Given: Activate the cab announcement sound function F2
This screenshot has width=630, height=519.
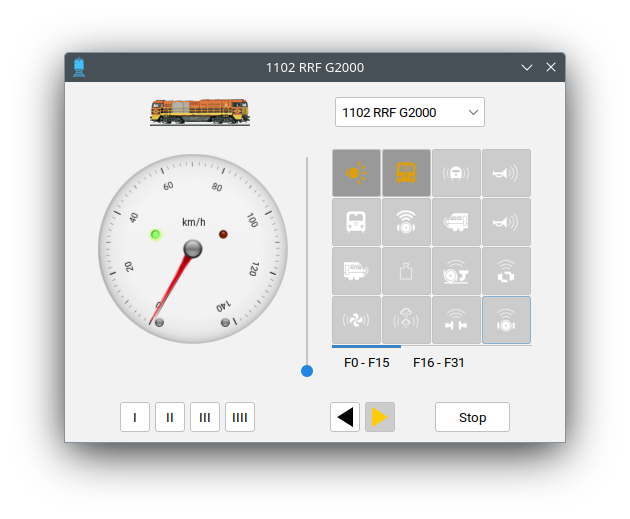Looking at the screenshot, I should click(456, 173).
